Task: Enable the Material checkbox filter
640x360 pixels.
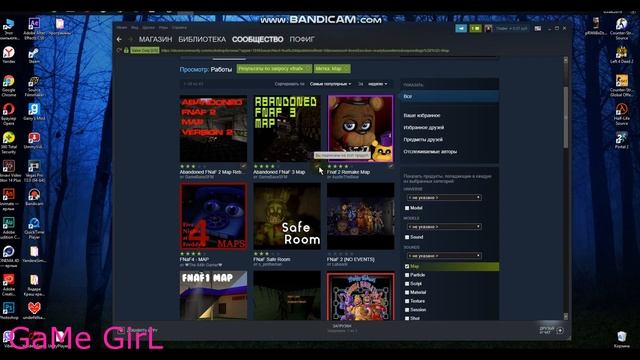Action: (x=407, y=292)
